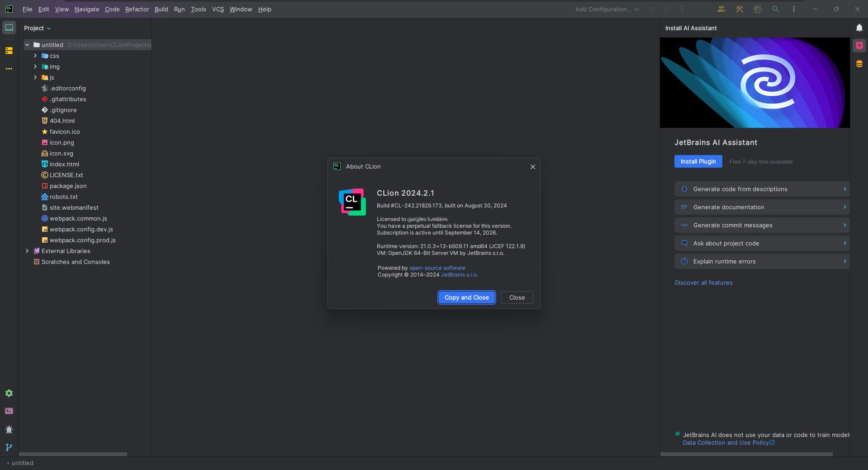Collapse the untitled project root

[x=27, y=45]
